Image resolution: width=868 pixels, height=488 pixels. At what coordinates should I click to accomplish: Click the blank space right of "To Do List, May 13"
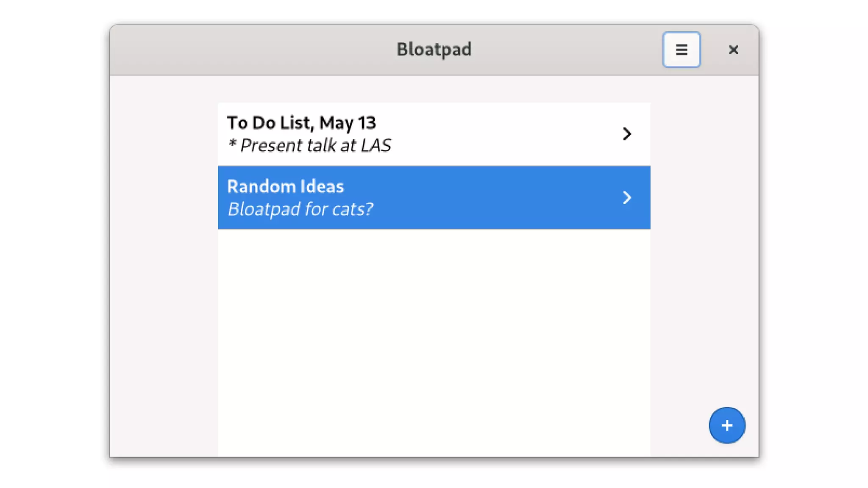(x=487, y=123)
